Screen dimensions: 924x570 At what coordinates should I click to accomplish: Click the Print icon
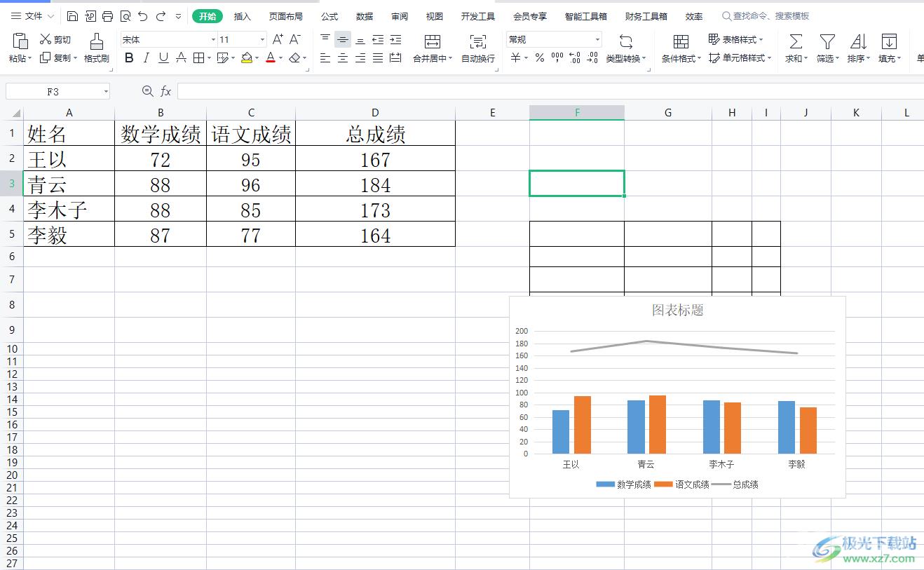[x=107, y=16]
